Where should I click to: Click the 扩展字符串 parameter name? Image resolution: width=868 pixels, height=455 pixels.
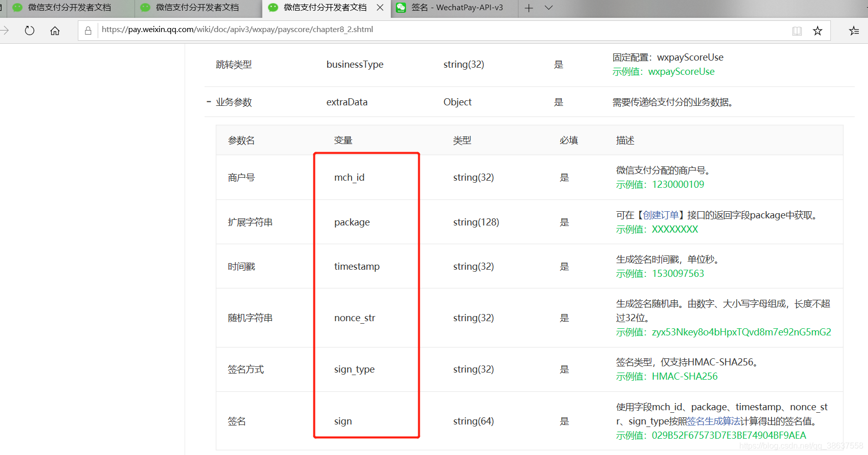(x=250, y=222)
